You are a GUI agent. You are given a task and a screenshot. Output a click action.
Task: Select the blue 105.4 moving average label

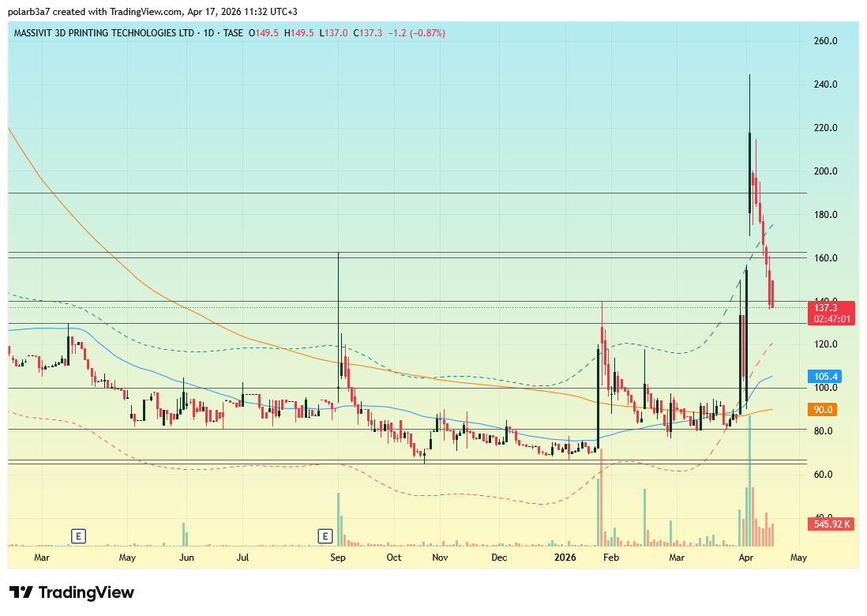coord(826,377)
